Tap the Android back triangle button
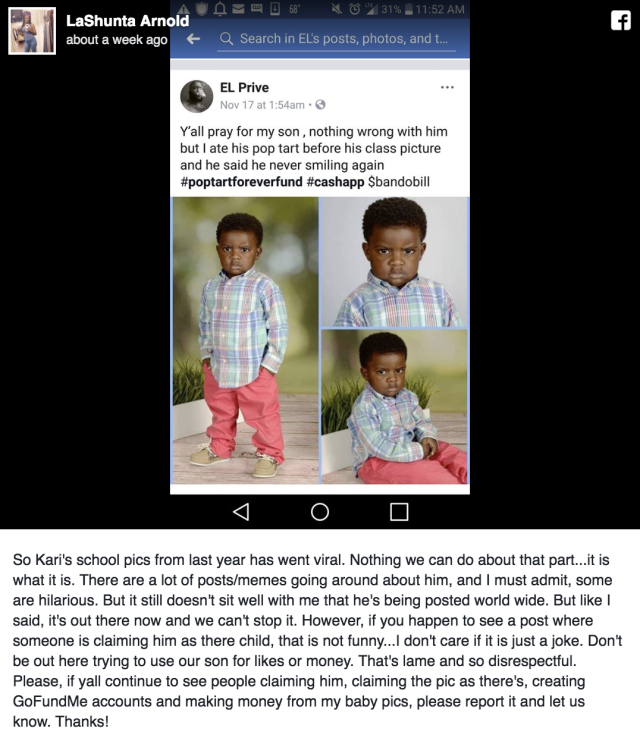The height and width of the screenshot is (741, 640). (241, 511)
